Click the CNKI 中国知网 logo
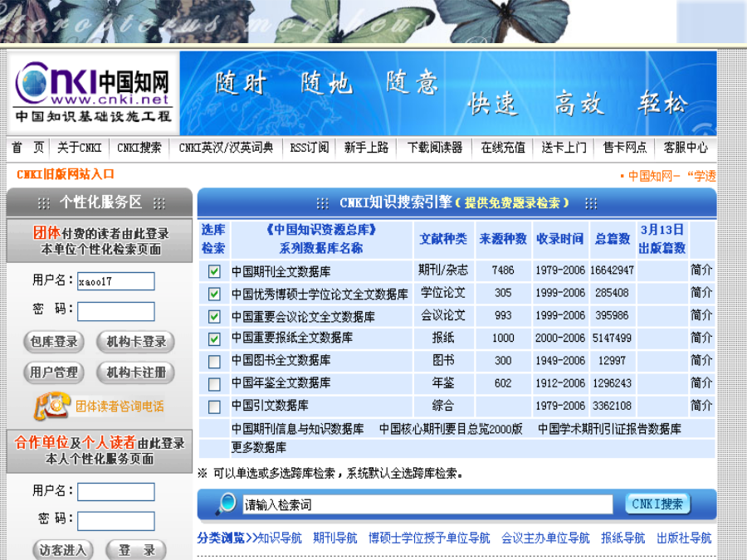The image size is (747, 560). (x=93, y=93)
